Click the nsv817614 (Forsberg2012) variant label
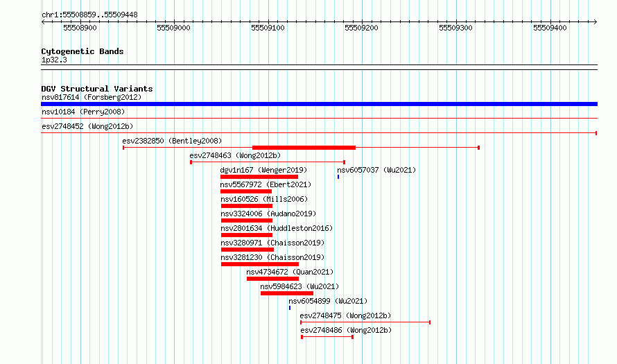The image size is (617, 364). tap(92, 97)
